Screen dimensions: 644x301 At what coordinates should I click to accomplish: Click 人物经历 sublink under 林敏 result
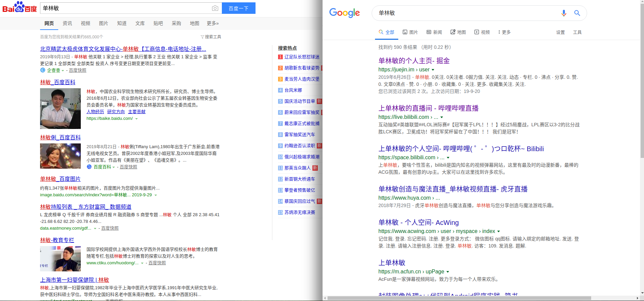pos(95,112)
